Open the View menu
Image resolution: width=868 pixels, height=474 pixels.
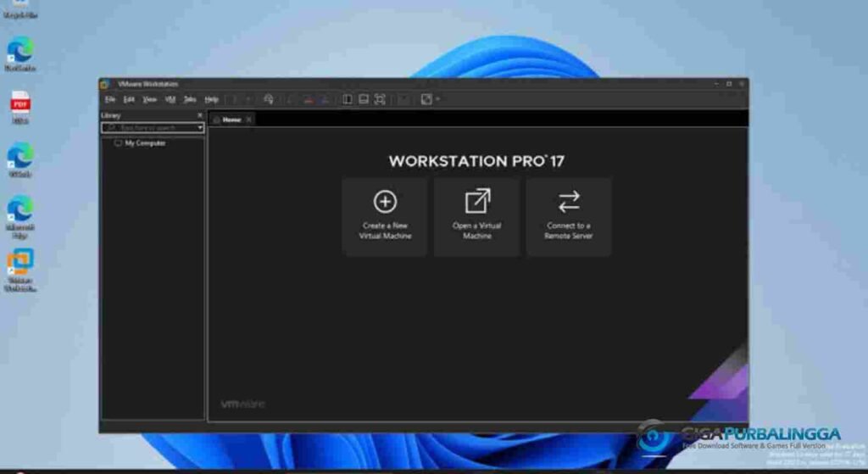pyautogui.click(x=149, y=100)
